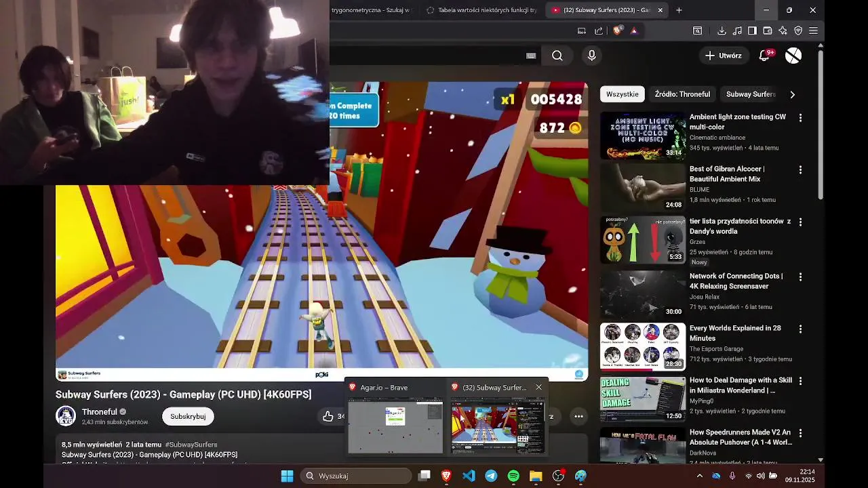Like the Subway Surfers video

(x=328, y=416)
